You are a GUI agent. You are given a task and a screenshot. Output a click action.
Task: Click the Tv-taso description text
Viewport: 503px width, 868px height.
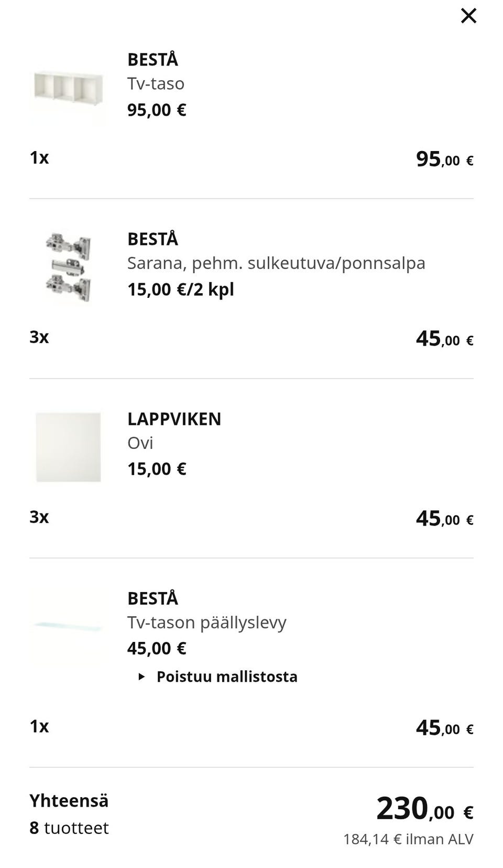click(x=156, y=84)
